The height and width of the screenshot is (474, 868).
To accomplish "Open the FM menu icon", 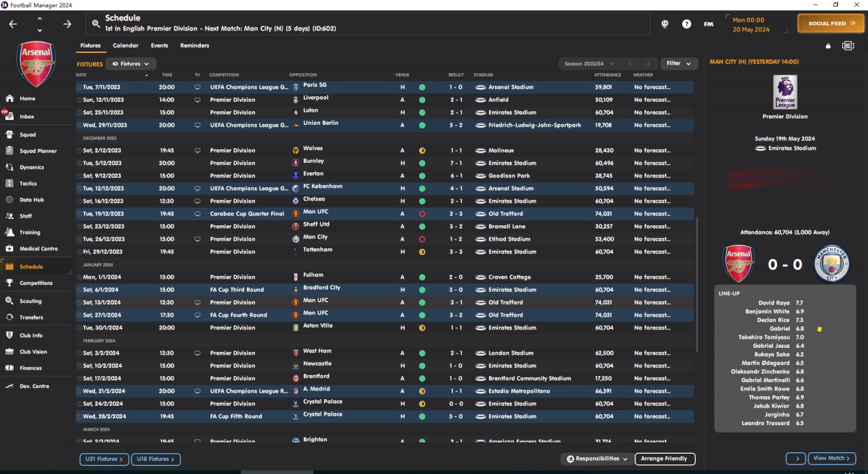I will coord(709,24).
